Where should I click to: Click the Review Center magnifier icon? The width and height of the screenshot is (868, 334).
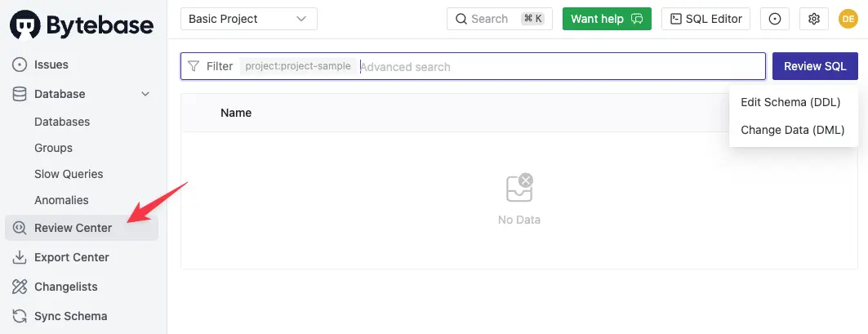[x=20, y=228]
